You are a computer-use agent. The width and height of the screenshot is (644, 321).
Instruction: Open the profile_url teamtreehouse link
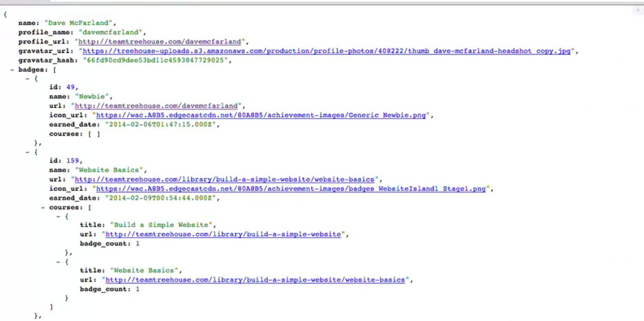tap(160, 42)
